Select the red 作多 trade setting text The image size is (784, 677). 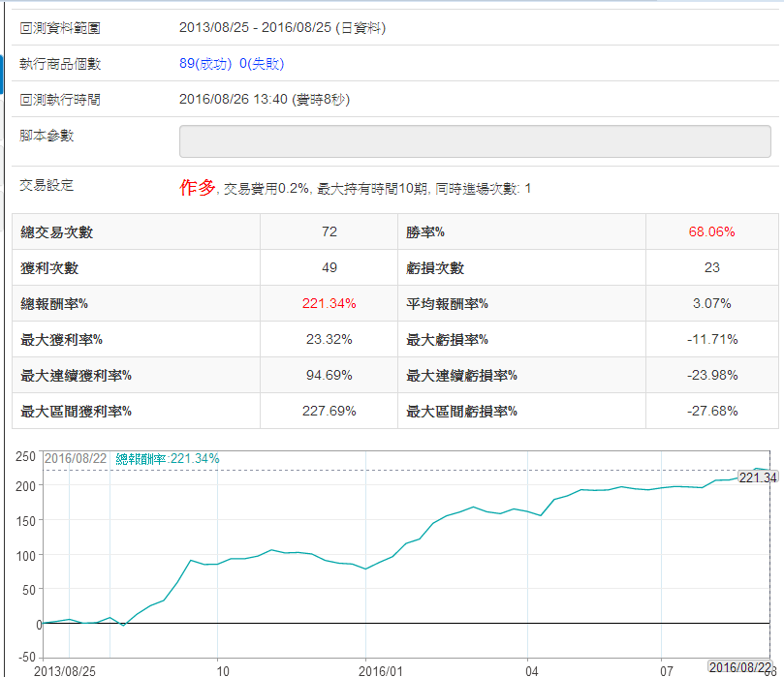point(197,188)
